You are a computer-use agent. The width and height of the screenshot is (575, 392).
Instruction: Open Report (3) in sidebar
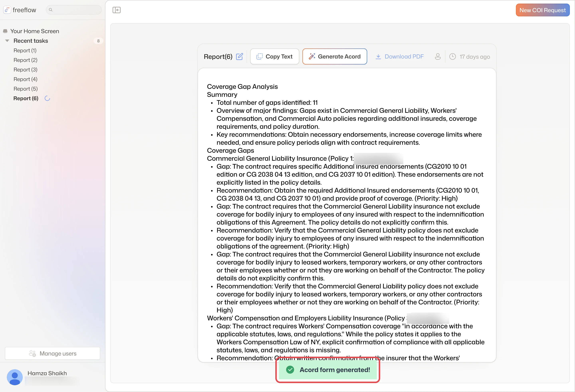26,70
